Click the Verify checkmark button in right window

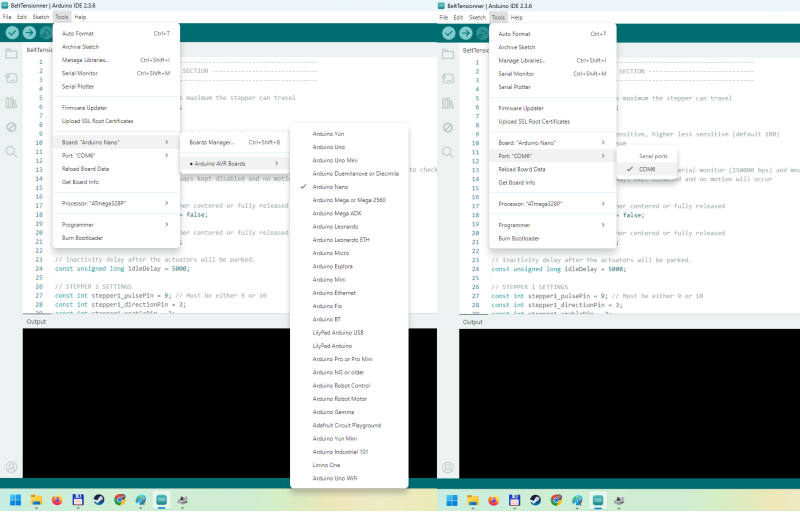pyautogui.click(x=448, y=33)
